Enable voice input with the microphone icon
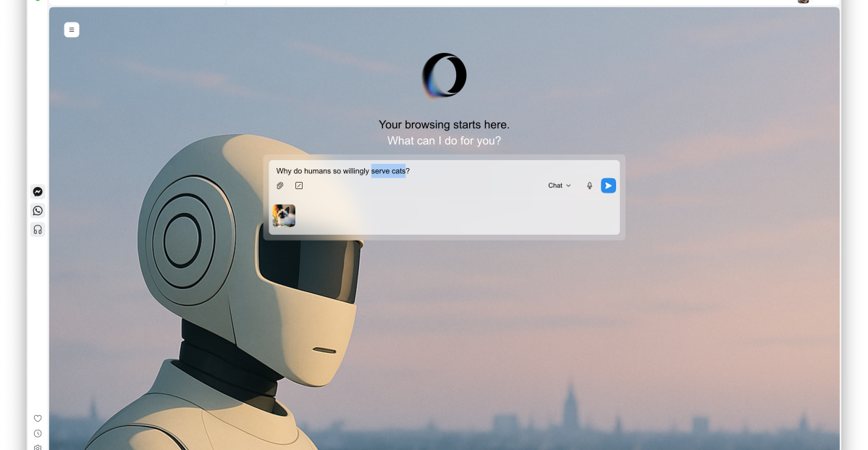 [x=589, y=186]
